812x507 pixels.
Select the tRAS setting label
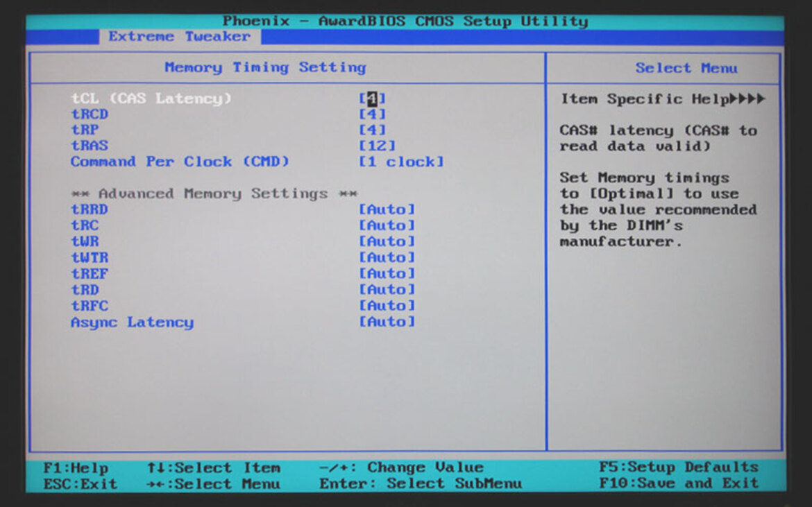point(90,146)
